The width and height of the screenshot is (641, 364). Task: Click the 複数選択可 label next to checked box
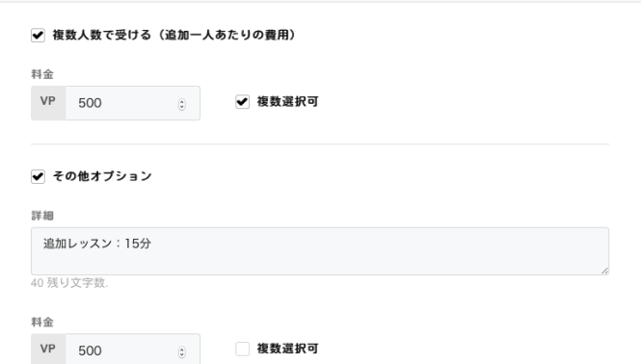pos(288,101)
